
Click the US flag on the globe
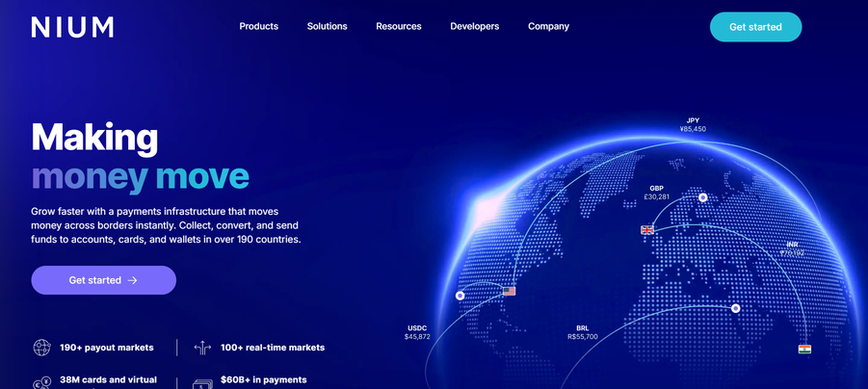click(x=509, y=291)
